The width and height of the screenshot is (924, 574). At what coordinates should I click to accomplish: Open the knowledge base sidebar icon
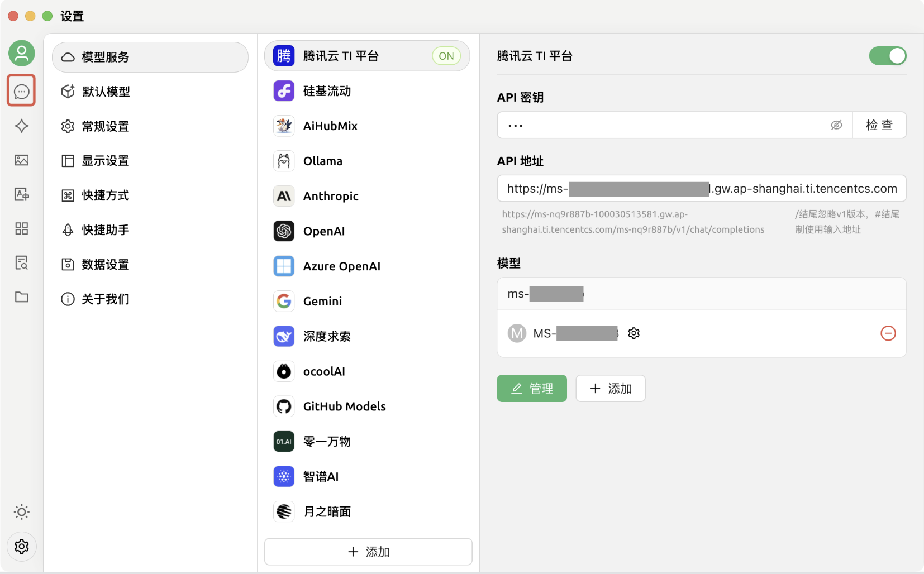coord(21,262)
